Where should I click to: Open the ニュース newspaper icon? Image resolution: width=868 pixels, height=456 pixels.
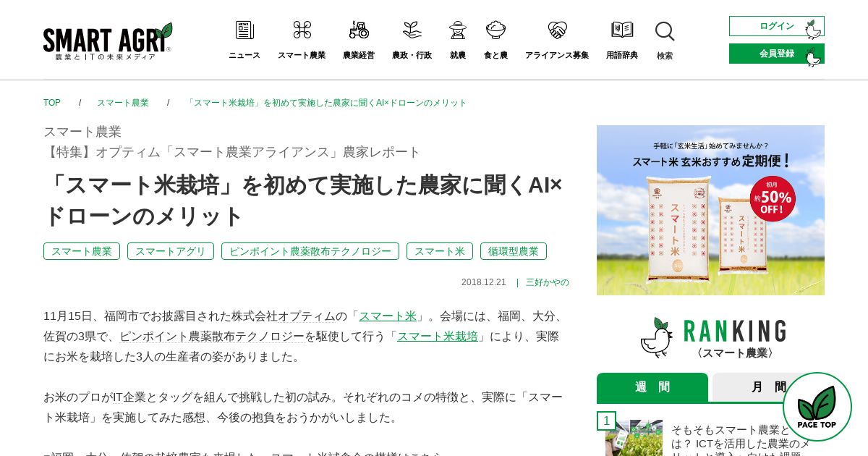pos(244,30)
